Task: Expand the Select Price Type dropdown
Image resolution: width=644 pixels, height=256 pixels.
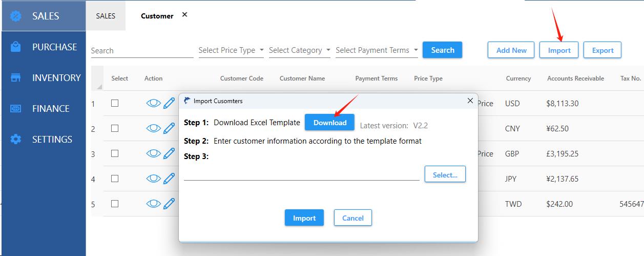Action: [231, 50]
